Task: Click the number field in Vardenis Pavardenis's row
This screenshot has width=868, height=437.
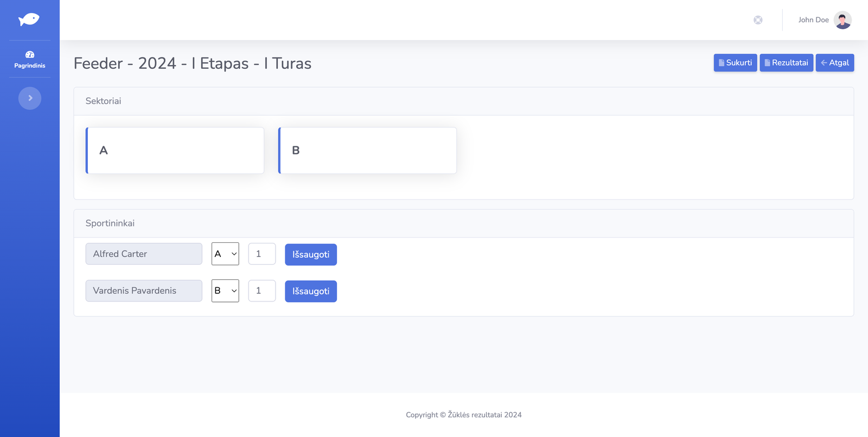Action: 261,291
